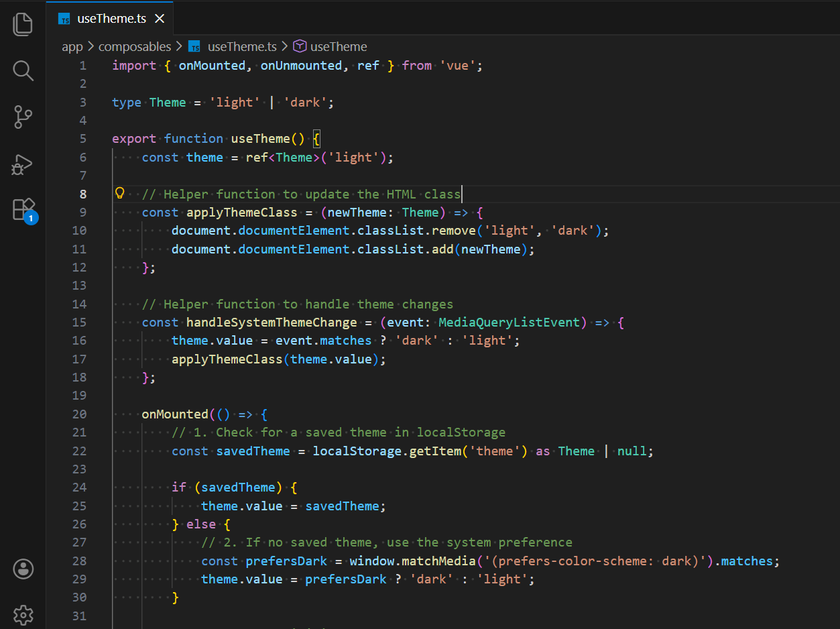Open the useTheme.ts file breadcrumb
This screenshot has width=840, height=629.
point(233,46)
